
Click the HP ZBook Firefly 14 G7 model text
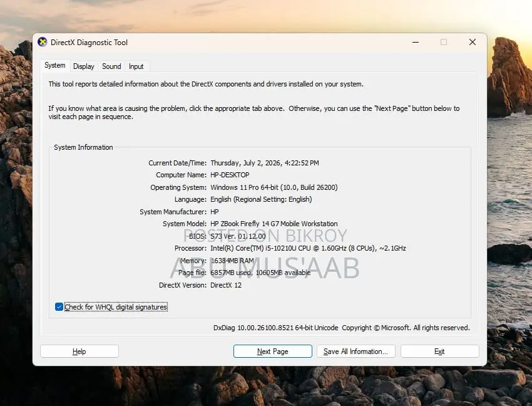[x=274, y=224]
